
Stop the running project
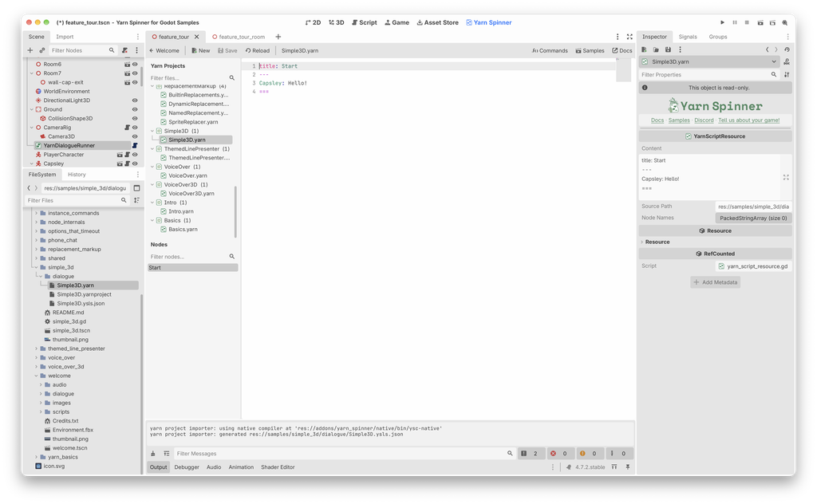point(747,22)
